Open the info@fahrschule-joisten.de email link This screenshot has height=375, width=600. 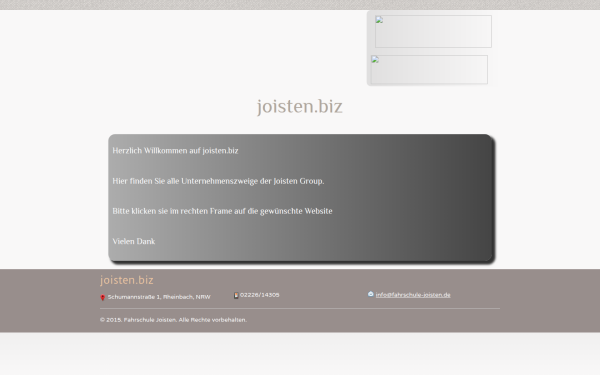(x=413, y=295)
